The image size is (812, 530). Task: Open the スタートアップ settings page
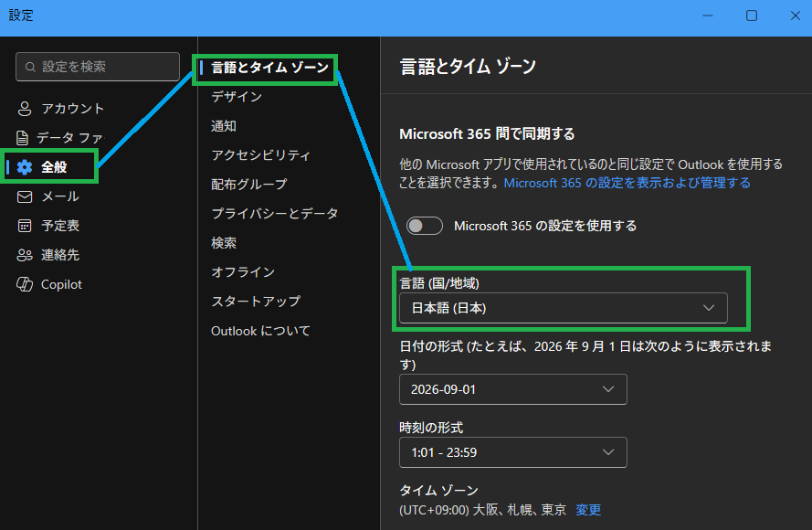click(x=256, y=301)
